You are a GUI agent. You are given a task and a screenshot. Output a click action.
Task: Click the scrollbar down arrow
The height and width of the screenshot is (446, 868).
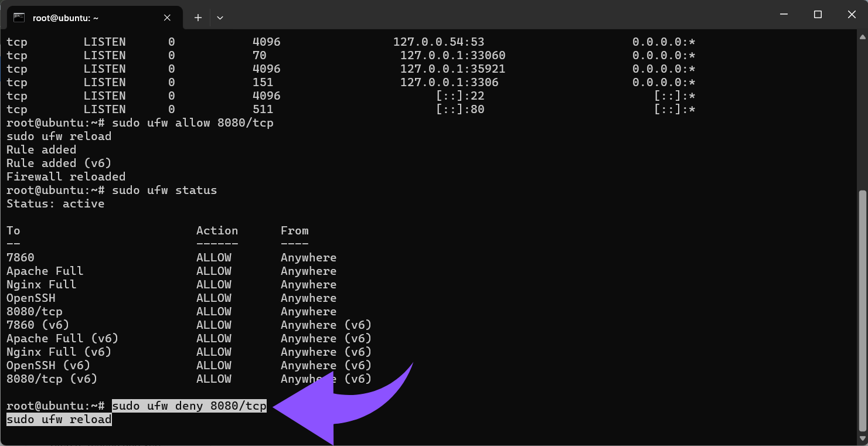[862, 440]
